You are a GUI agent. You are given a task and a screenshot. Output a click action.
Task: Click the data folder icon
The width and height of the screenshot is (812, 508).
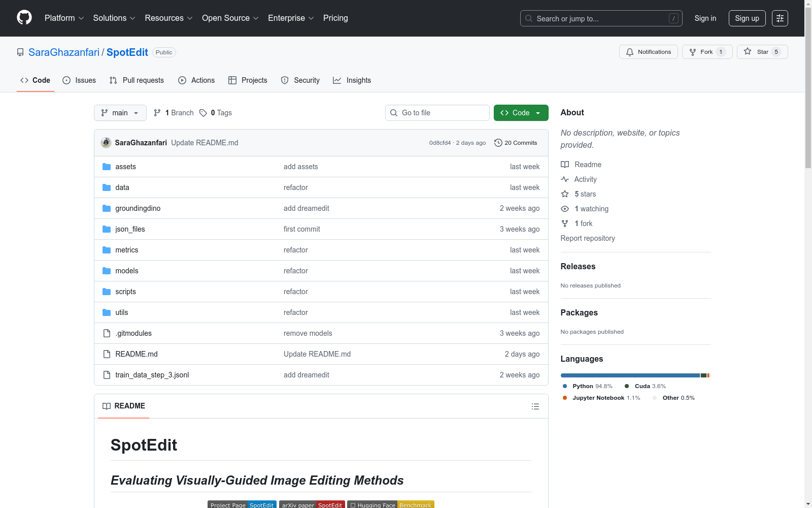pos(107,187)
